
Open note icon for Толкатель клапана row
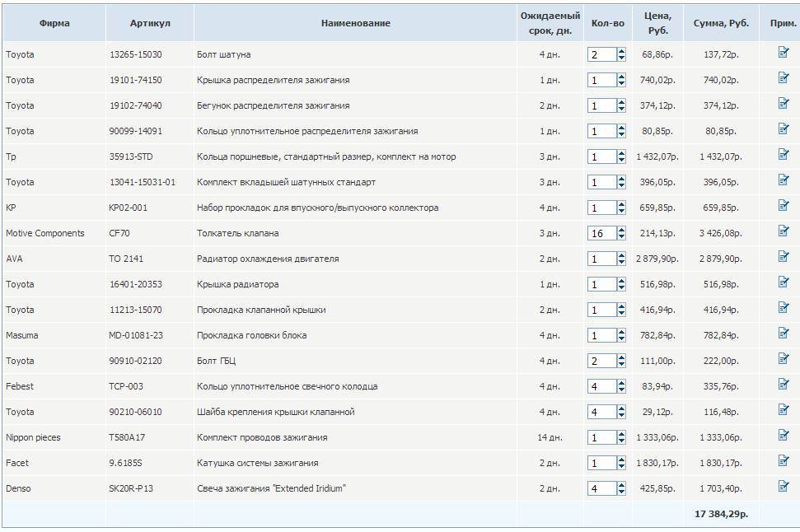pyautogui.click(x=784, y=231)
